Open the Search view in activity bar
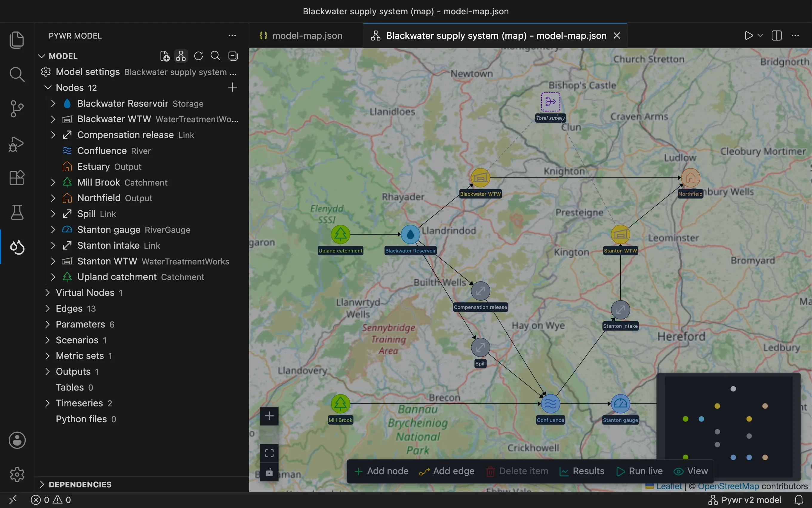 (x=17, y=74)
